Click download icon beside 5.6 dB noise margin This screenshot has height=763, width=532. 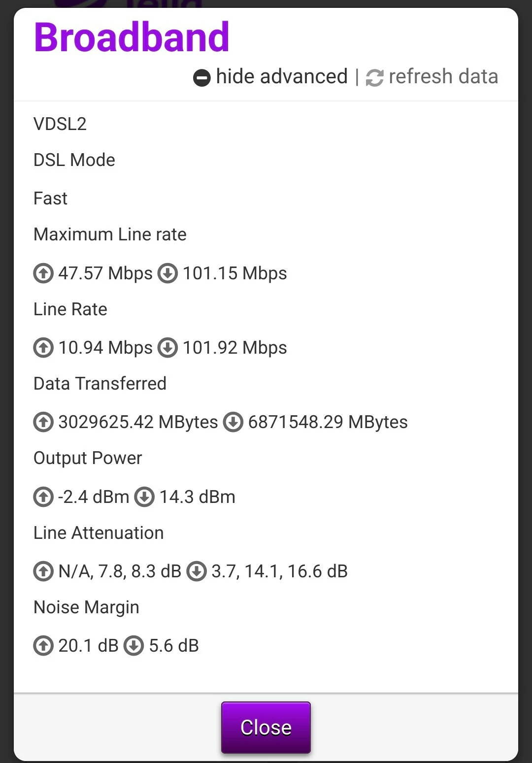[x=133, y=646]
